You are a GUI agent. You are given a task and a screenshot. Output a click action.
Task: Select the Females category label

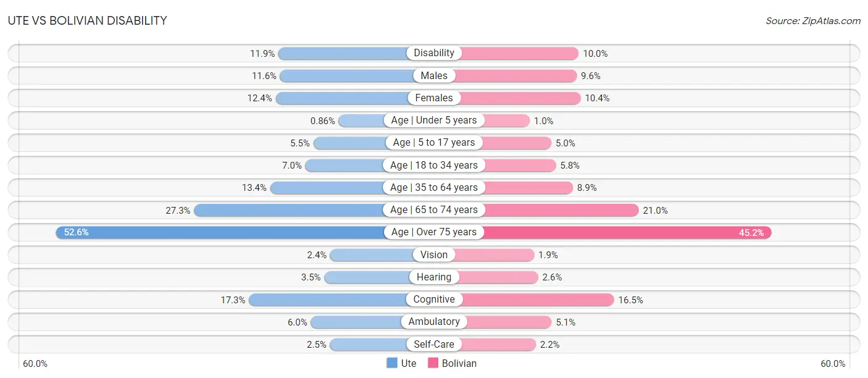tap(434, 98)
